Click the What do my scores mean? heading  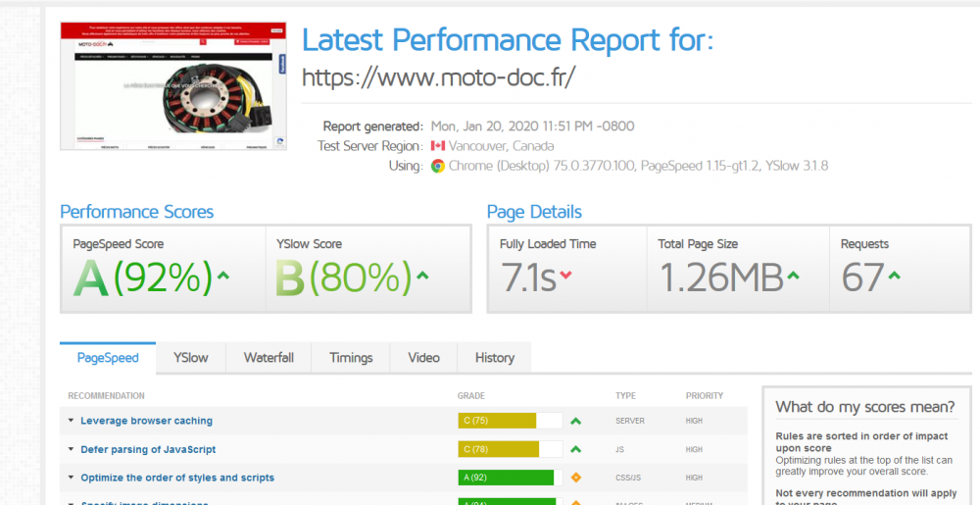[x=865, y=407]
